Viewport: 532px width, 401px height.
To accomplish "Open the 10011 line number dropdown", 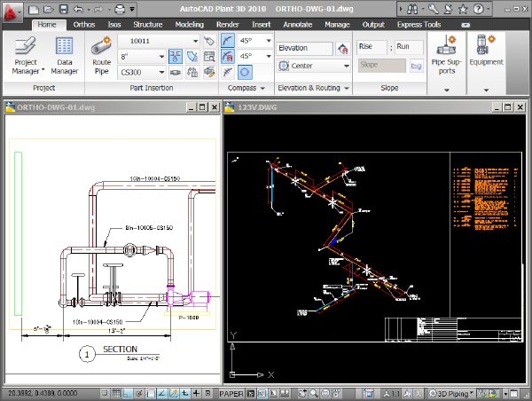I will (195, 41).
